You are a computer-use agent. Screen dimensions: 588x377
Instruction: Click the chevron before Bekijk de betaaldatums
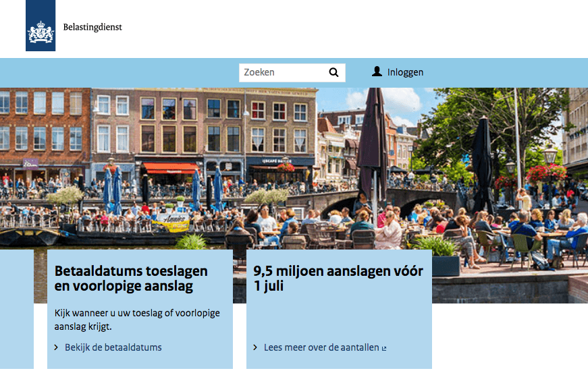(56, 347)
